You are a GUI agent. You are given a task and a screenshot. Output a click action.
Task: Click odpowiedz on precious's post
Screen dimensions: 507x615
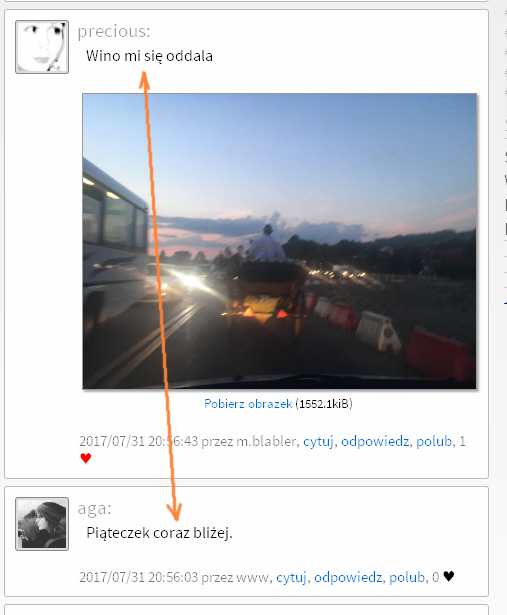click(375, 441)
